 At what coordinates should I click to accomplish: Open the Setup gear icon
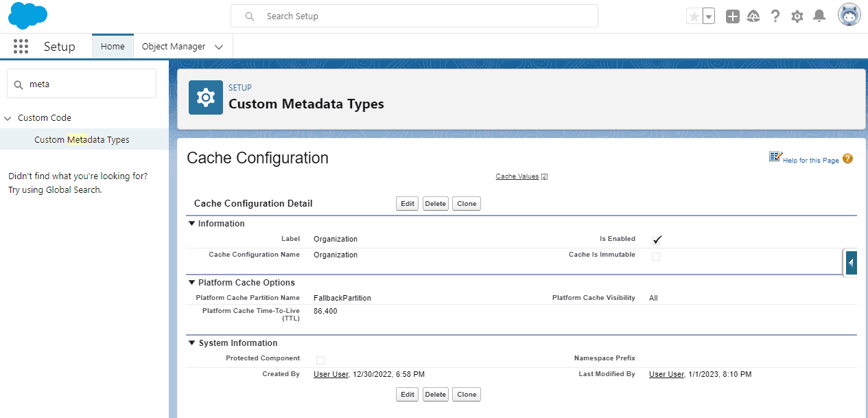click(797, 16)
